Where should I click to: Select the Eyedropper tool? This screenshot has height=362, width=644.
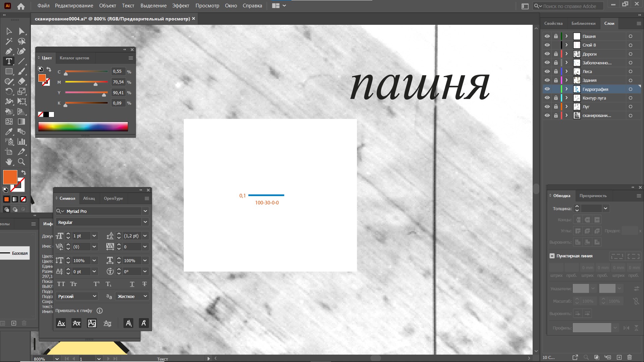coord(9,131)
